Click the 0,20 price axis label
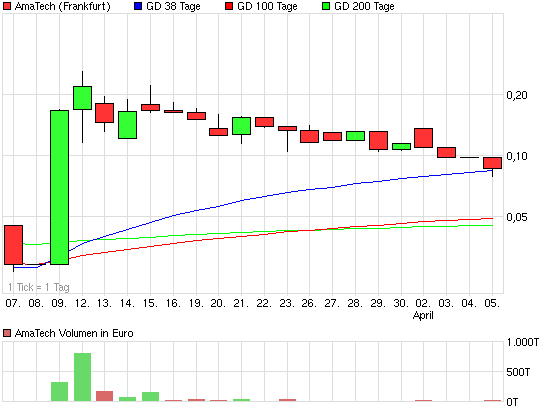 [x=517, y=95]
